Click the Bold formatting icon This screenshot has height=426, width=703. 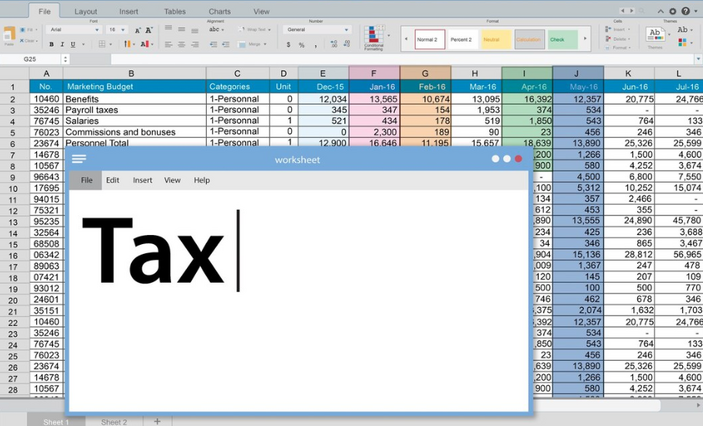click(x=53, y=45)
